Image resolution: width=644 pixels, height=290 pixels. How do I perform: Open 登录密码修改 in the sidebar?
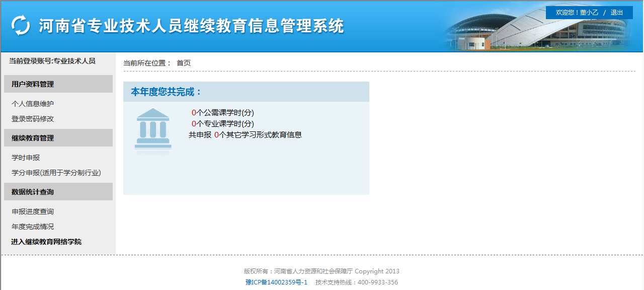click(33, 119)
